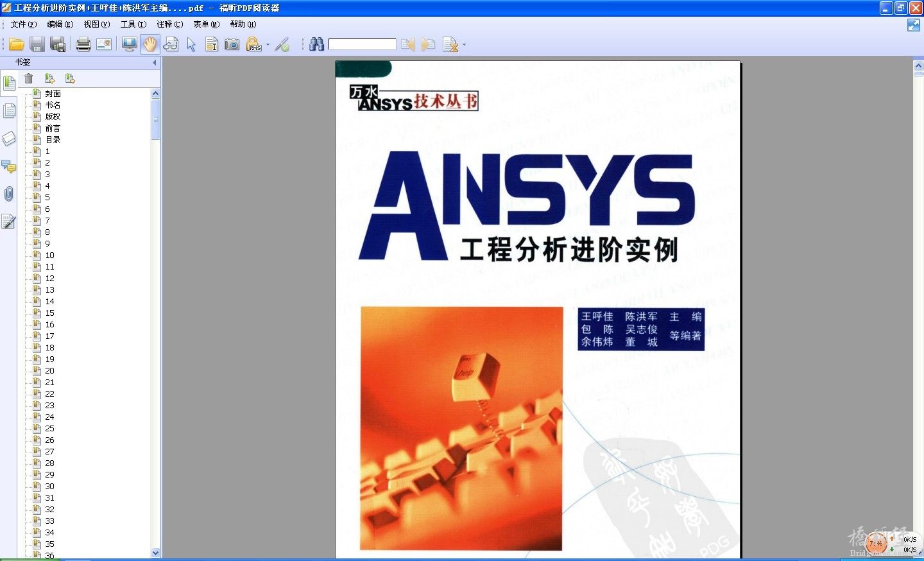Click the blue expand icon below title bar
This screenshot has width=924, height=561.
(914, 25)
